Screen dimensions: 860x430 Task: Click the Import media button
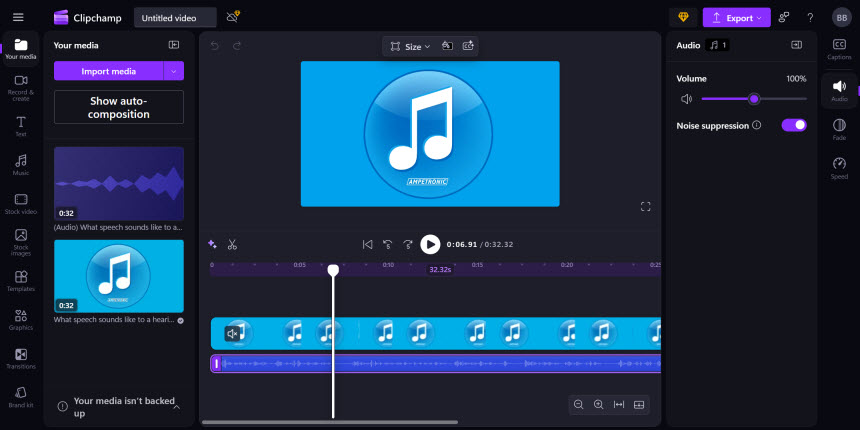tap(109, 71)
